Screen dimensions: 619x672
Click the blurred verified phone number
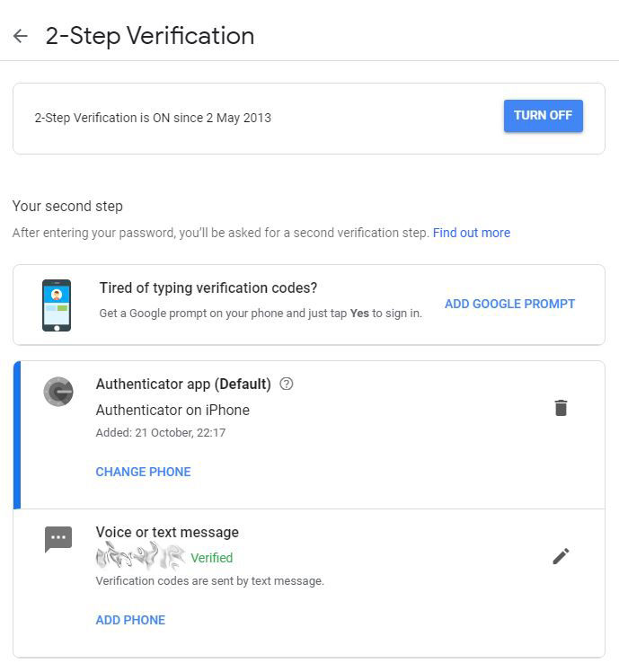coord(140,556)
